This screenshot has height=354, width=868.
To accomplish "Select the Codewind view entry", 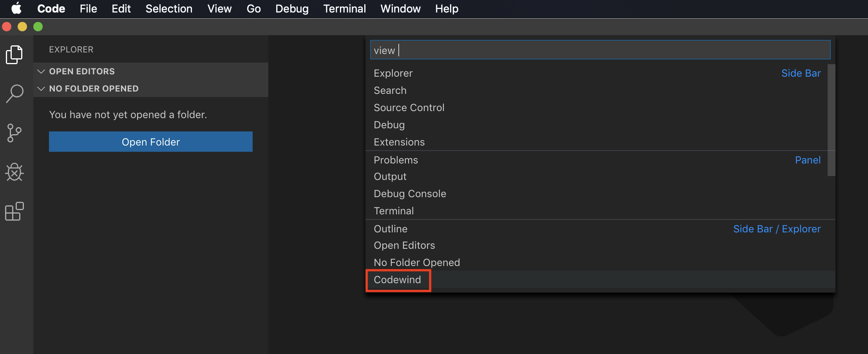I will click(x=600, y=280).
